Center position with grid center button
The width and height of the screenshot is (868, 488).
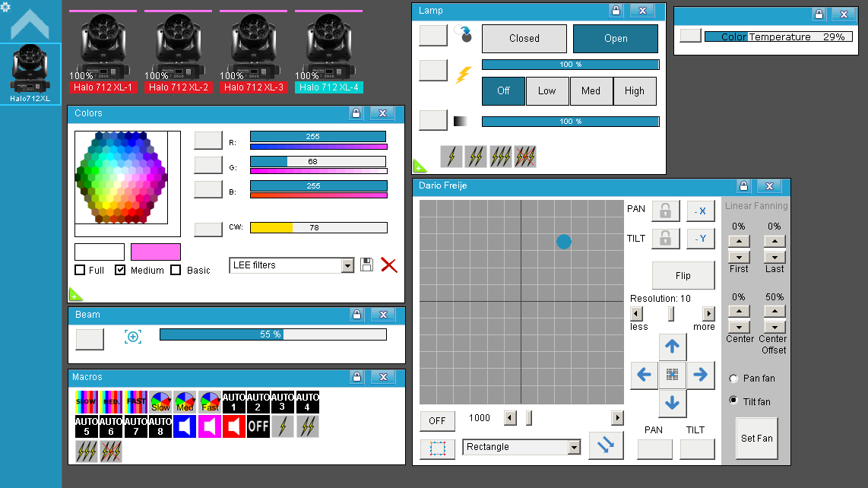(672, 375)
